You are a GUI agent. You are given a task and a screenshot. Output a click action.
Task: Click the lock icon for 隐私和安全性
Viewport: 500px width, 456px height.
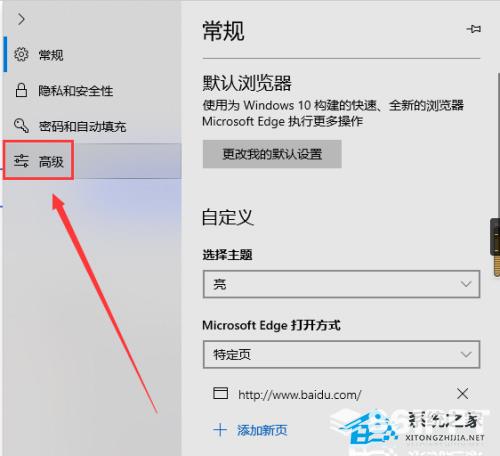21,90
